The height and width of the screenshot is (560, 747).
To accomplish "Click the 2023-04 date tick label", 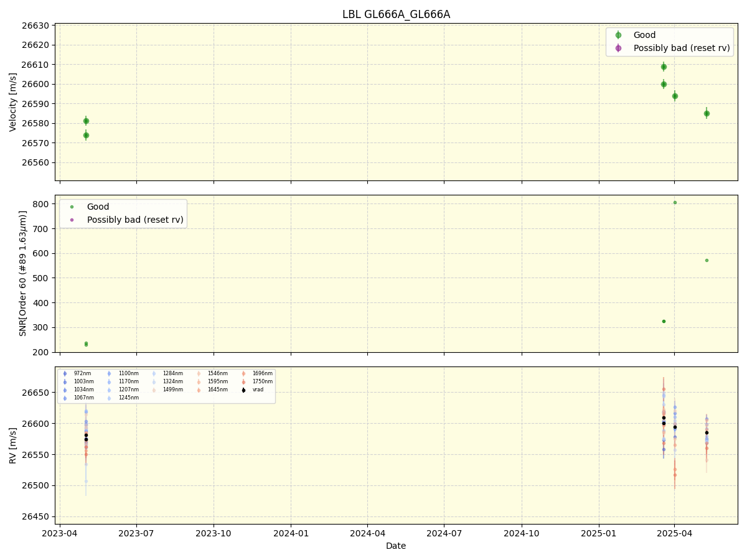I will (60, 533).
